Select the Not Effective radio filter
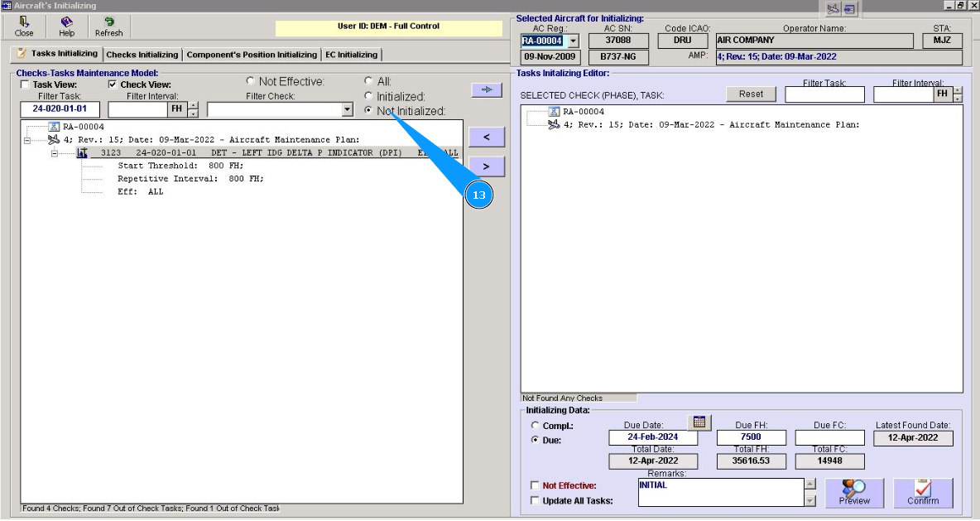Screen dimensions: 980x521 pos(250,80)
